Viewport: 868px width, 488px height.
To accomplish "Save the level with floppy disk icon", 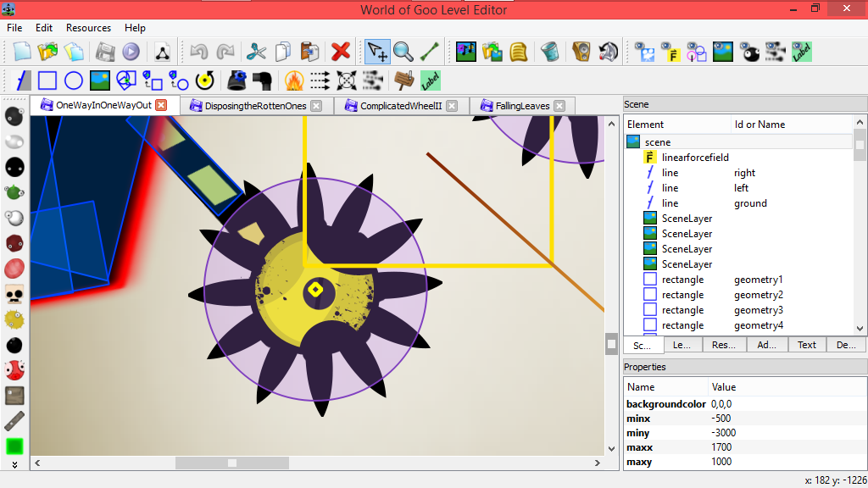I will pyautogui.click(x=104, y=52).
